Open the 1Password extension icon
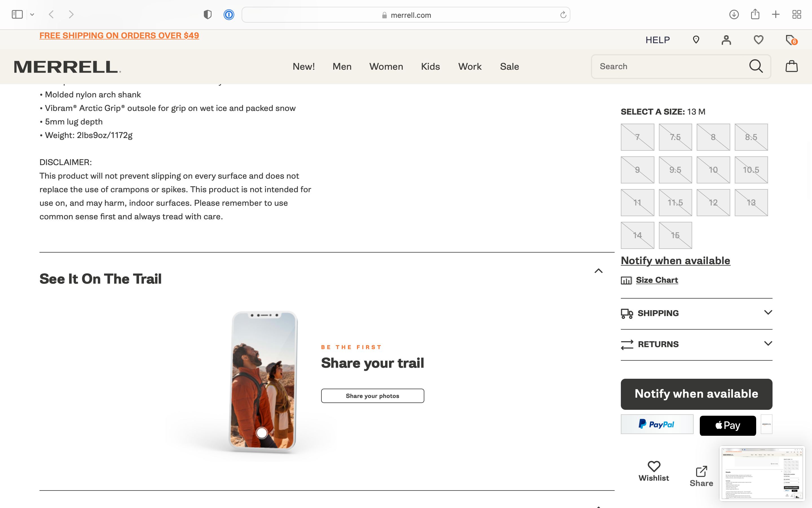This screenshot has width=812, height=508. 229,14
